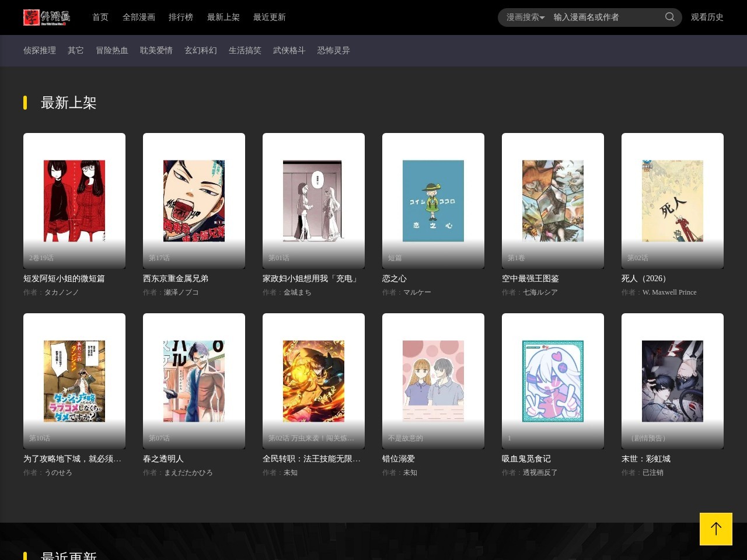The width and height of the screenshot is (747, 560).
Task: Open 最新上架 in the top navigation
Action: (224, 17)
